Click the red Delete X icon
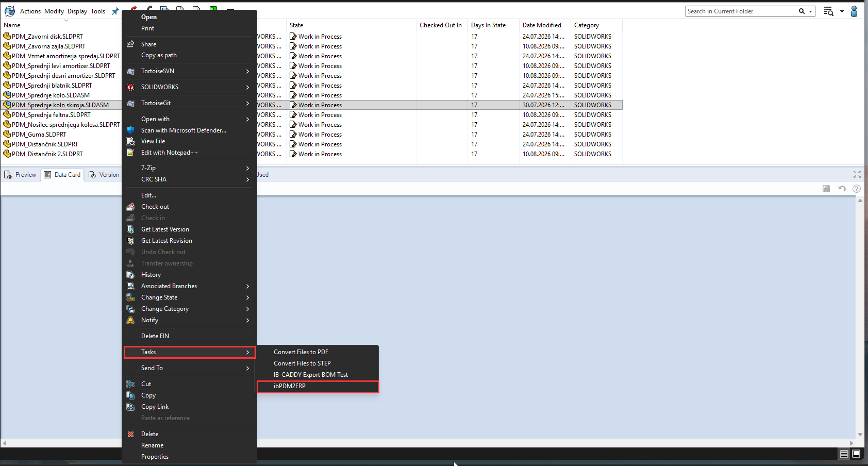 131,434
